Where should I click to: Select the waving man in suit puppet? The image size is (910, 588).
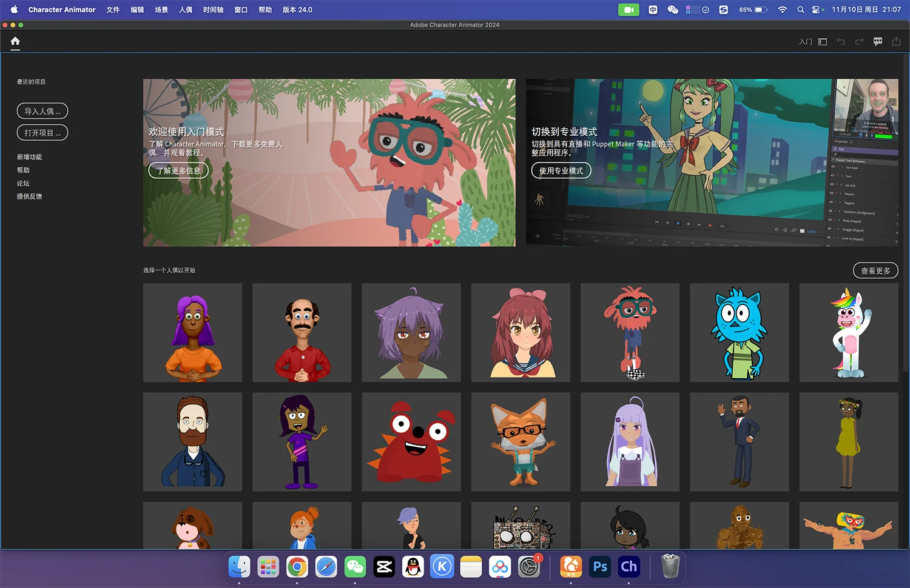click(740, 442)
